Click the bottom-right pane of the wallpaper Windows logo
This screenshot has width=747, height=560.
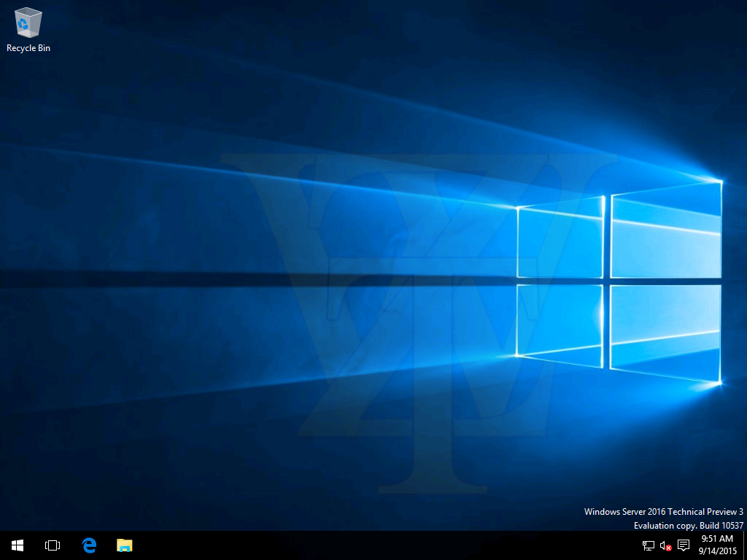coord(665,332)
